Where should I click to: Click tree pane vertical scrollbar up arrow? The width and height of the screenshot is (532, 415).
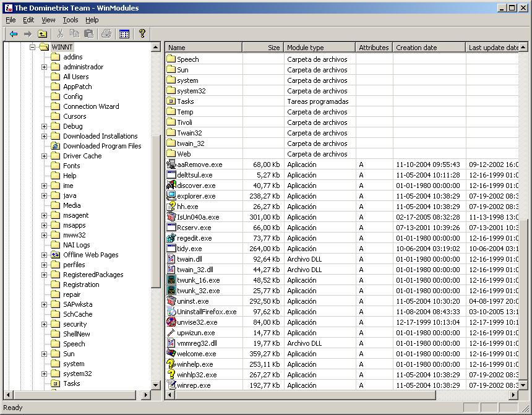click(156, 47)
